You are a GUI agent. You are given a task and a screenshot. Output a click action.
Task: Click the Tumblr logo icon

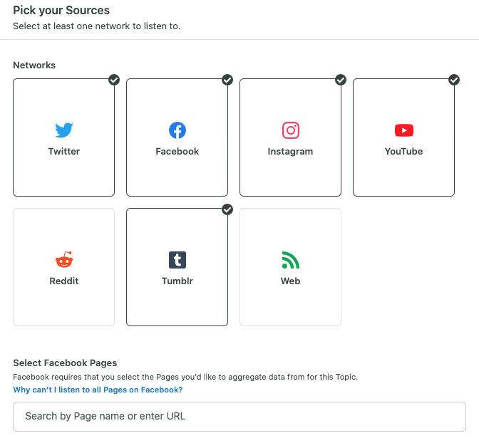177,260
